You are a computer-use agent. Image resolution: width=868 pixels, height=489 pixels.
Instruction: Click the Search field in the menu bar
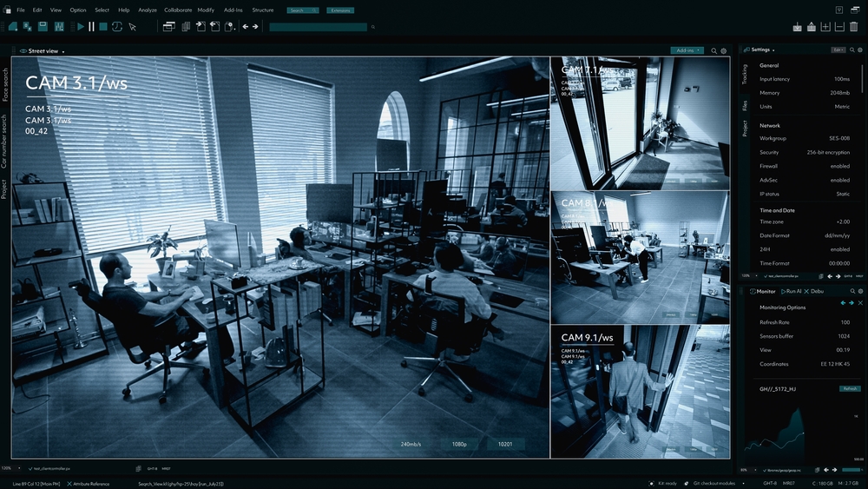[302, 10]
